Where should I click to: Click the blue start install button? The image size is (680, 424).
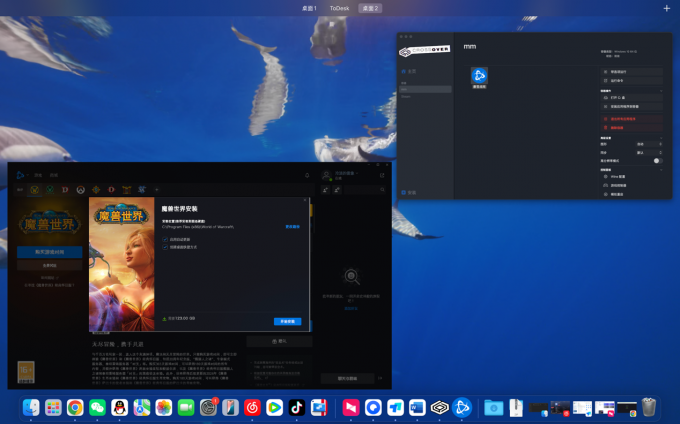click(x=287, y=321)
